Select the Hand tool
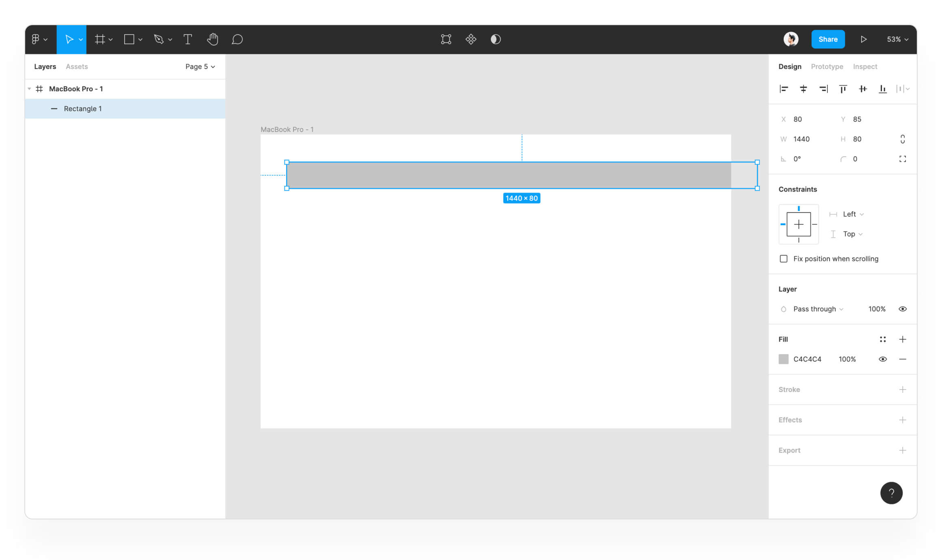942x560 pixels. click(x=212, y=39)
